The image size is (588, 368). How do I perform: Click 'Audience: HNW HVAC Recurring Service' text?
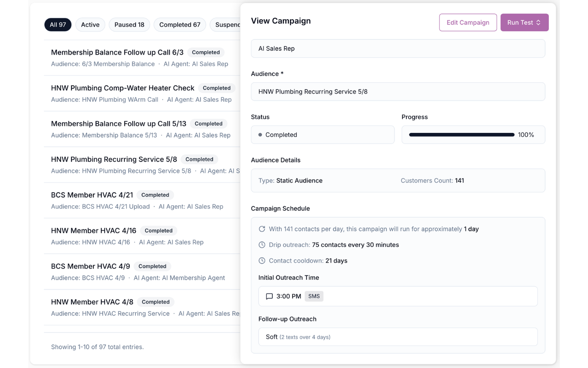click(110, 313)
